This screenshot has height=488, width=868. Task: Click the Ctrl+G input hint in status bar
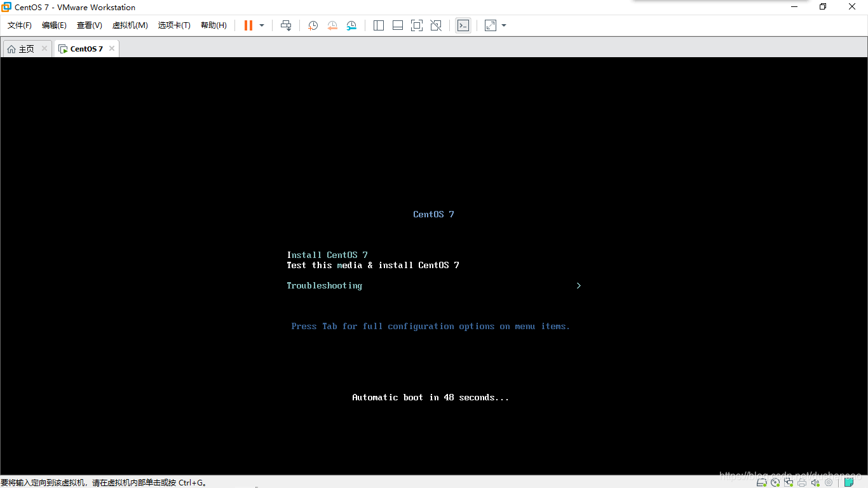[x=104, y=483]
